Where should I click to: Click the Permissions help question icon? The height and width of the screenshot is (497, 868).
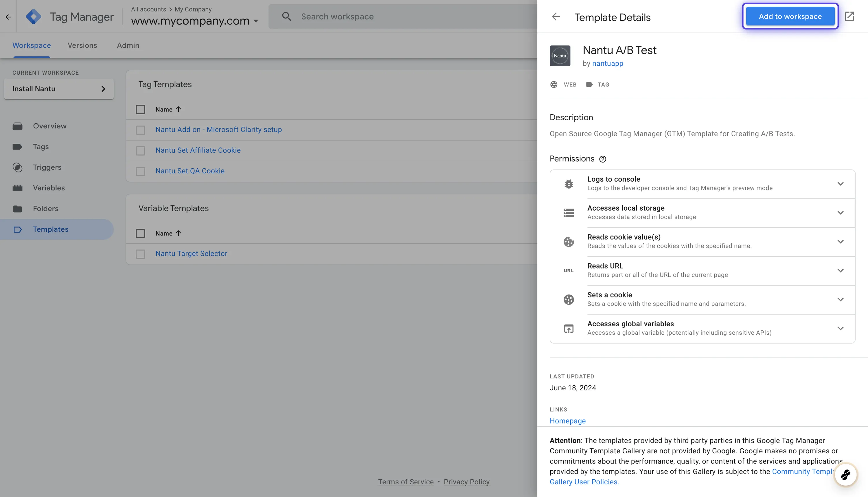click(603, 159)
